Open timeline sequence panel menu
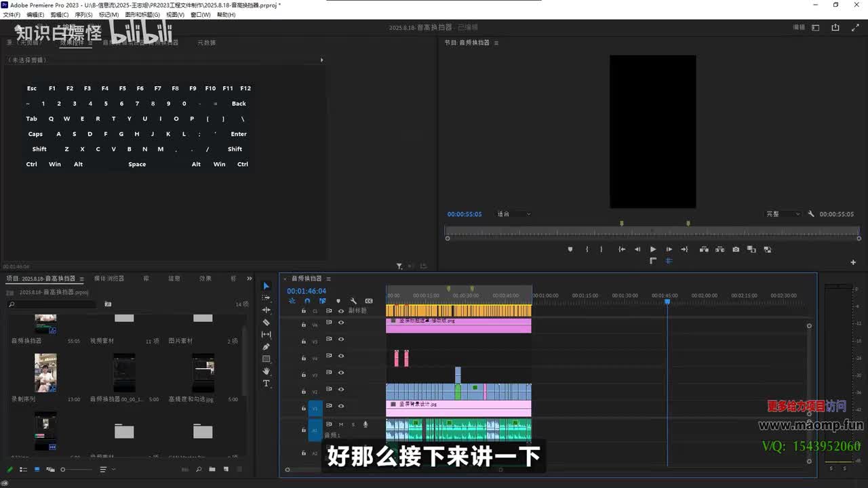868x488 pixels. [x=328, y=279]
